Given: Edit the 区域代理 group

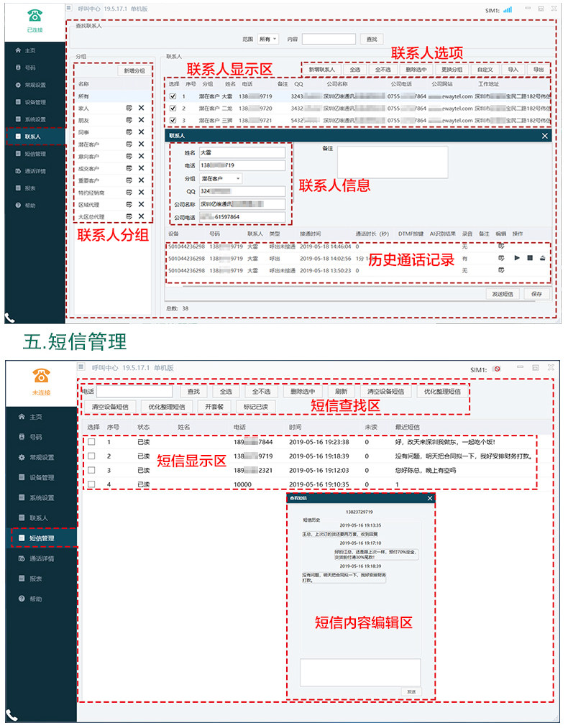Looking at the screenshot, I should pyautogui.click(x=129, y=204).
